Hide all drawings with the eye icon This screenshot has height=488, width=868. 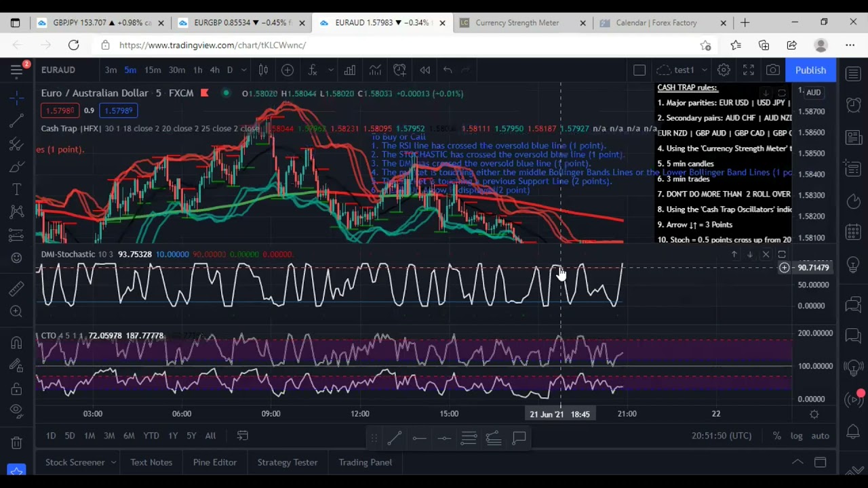[x=17, y=411]
